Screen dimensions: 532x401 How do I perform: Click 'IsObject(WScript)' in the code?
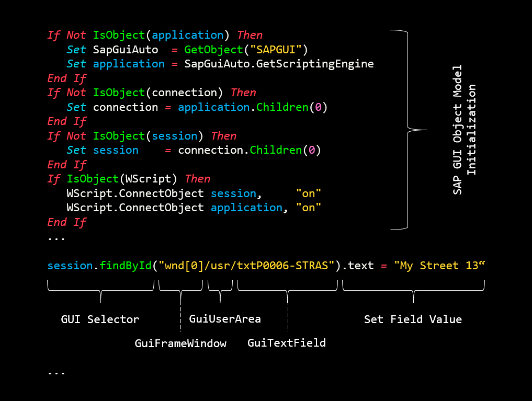pos(122,179)
